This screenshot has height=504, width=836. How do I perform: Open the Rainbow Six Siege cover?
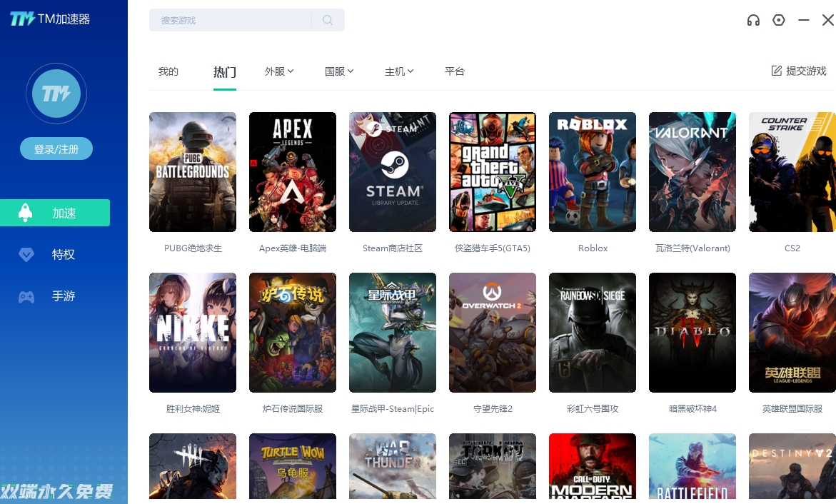(593, 332)
